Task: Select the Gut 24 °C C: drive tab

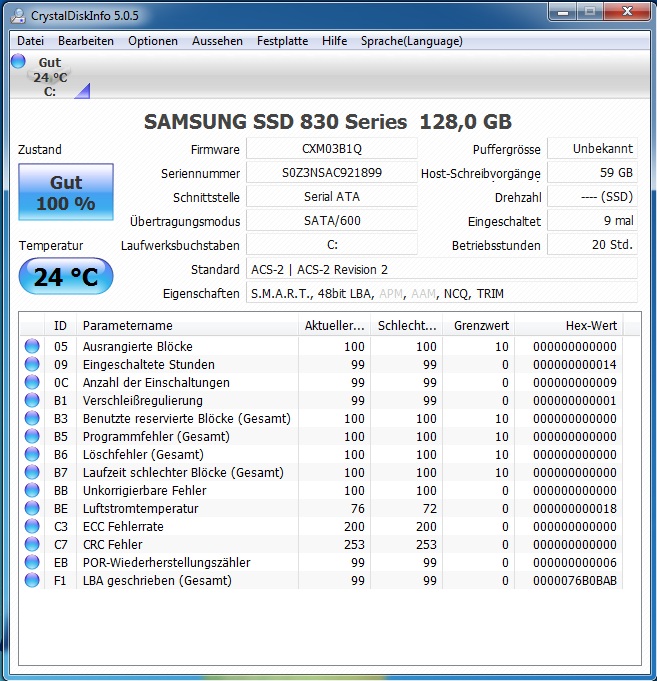Action: click(50, 76)
